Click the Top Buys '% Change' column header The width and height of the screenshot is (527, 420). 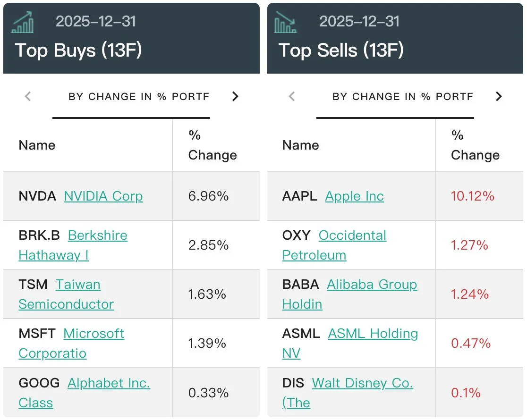click(x=212, y=145)
